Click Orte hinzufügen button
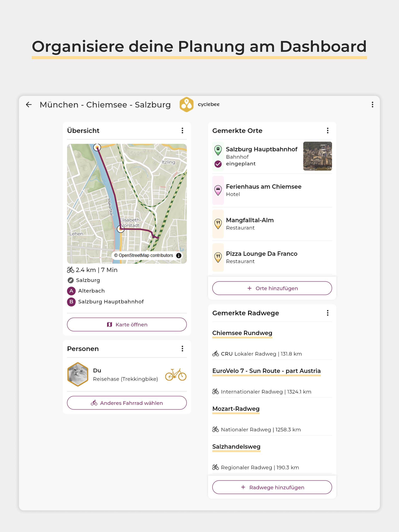This screenshot has height=532, width=399. click(272, 288)
